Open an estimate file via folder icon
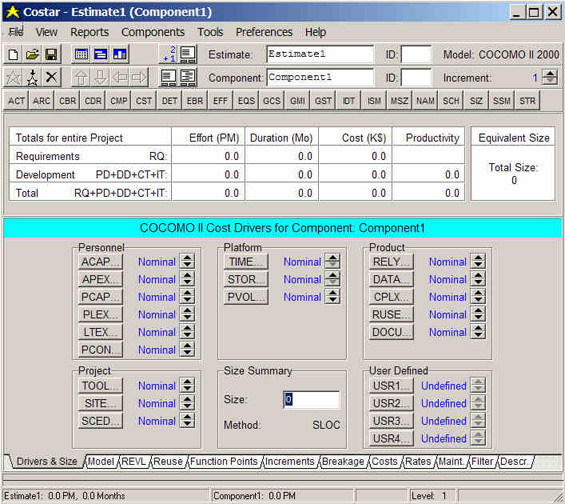Screen dimensions: 565x504 [x=32, y=55]
